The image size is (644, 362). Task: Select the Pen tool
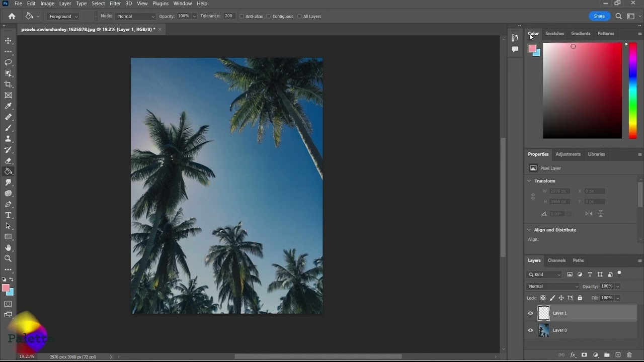(8, 204)
